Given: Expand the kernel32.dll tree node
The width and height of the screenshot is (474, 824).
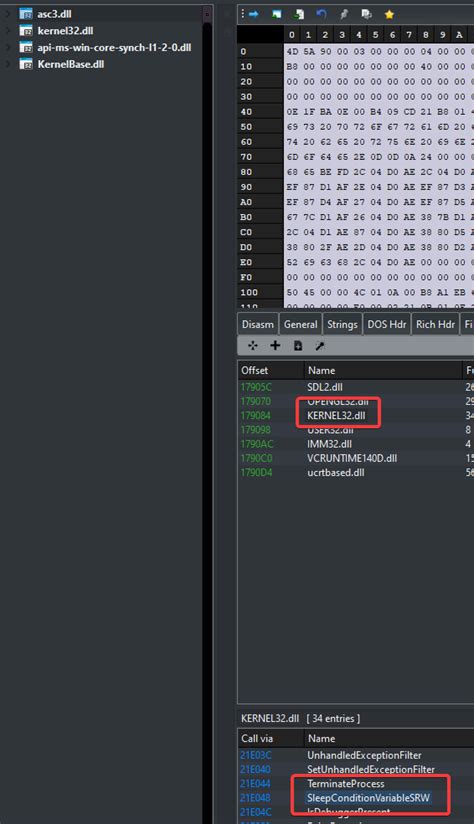Looking at the screenshot, I should [x=8, y=30].
